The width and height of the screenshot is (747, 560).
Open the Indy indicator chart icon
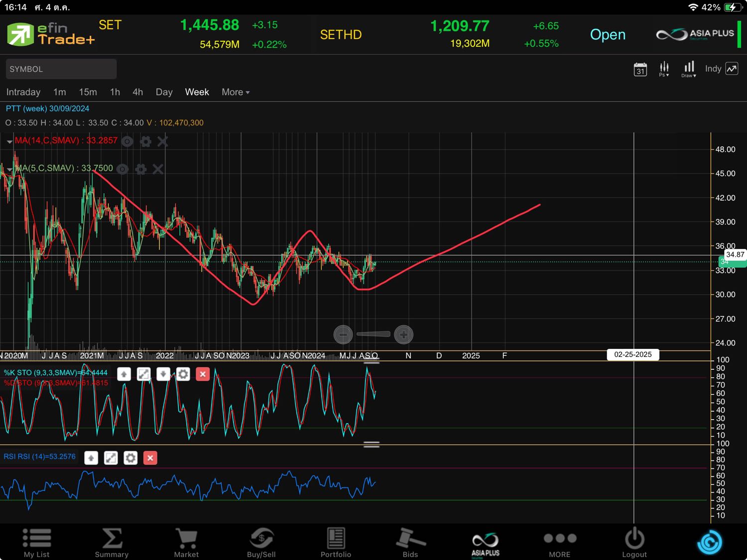click(x=732, y=69)
